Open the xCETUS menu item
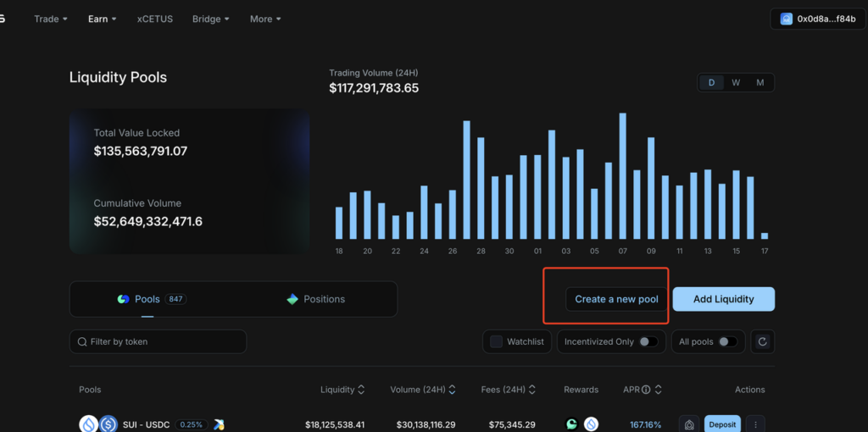Screen dimensions: 868x432 155,19
